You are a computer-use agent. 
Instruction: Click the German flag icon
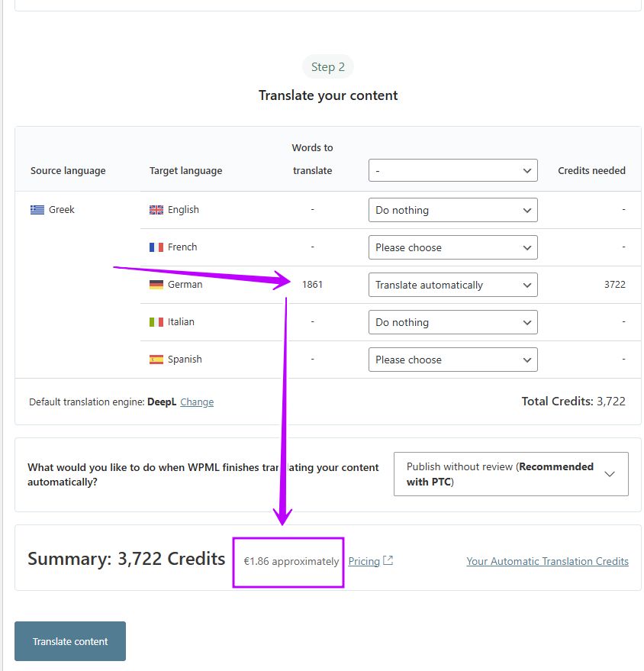(156, 285)
